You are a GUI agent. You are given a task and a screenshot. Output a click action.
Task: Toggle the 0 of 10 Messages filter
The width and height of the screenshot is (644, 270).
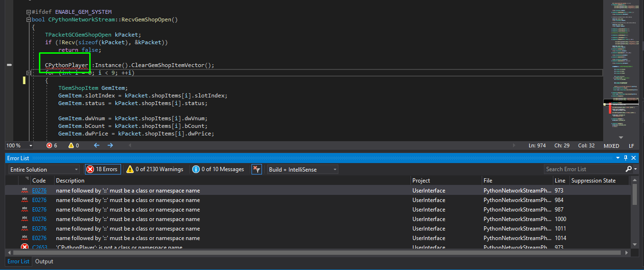pyautogui.click(x=219, y=169)
